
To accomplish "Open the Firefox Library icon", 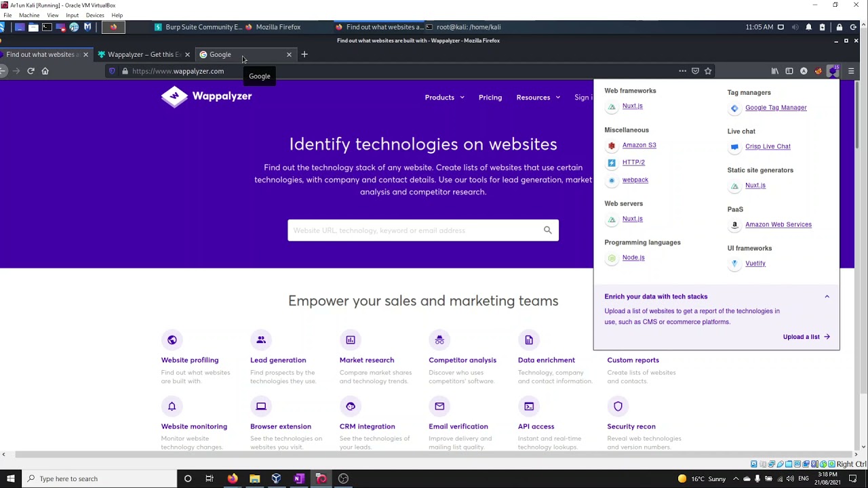I will click(x=775, y=71).
